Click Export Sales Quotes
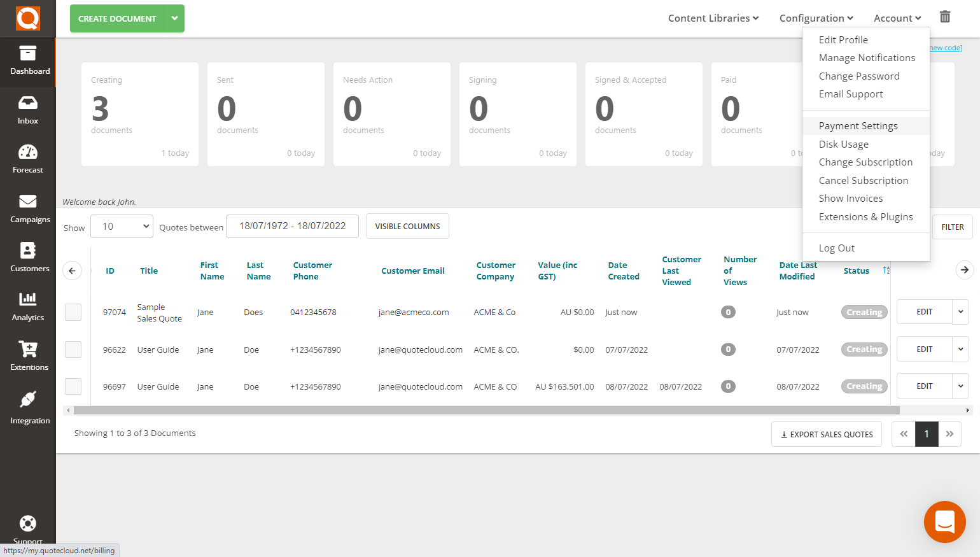 point(826,434)
